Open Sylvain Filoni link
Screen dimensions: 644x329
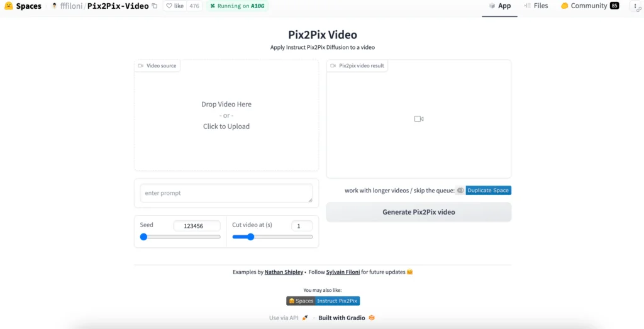coord(343,272)
